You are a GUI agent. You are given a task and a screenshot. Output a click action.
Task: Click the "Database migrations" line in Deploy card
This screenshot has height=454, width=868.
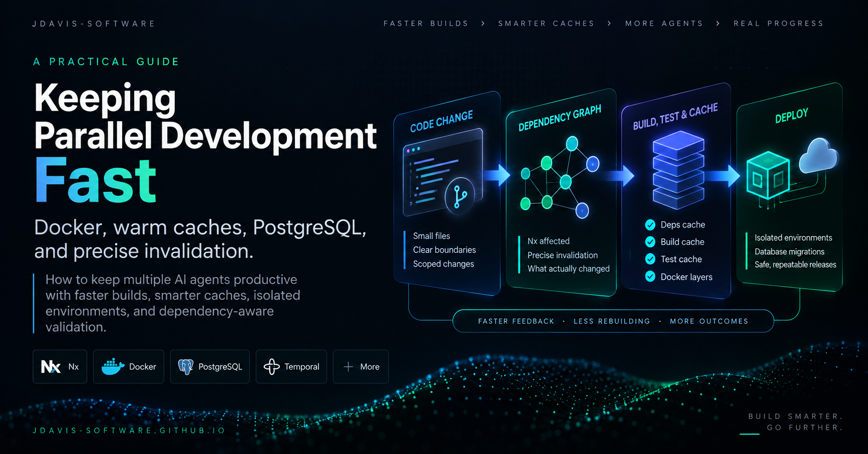789,252
